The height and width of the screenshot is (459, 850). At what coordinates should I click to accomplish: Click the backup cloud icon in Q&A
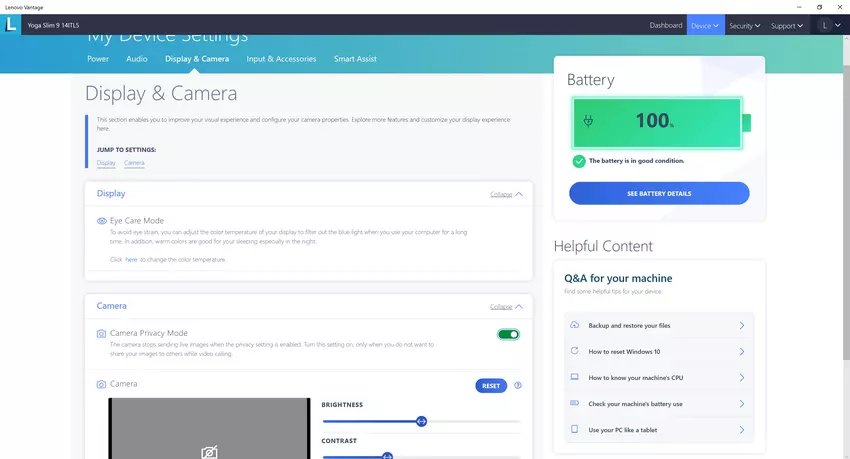pyautogui.click(x=574, y=326)
